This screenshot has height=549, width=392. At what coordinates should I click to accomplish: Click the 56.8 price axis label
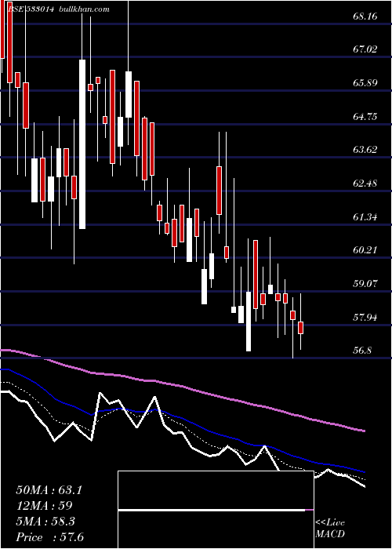(x=362, y=351)
